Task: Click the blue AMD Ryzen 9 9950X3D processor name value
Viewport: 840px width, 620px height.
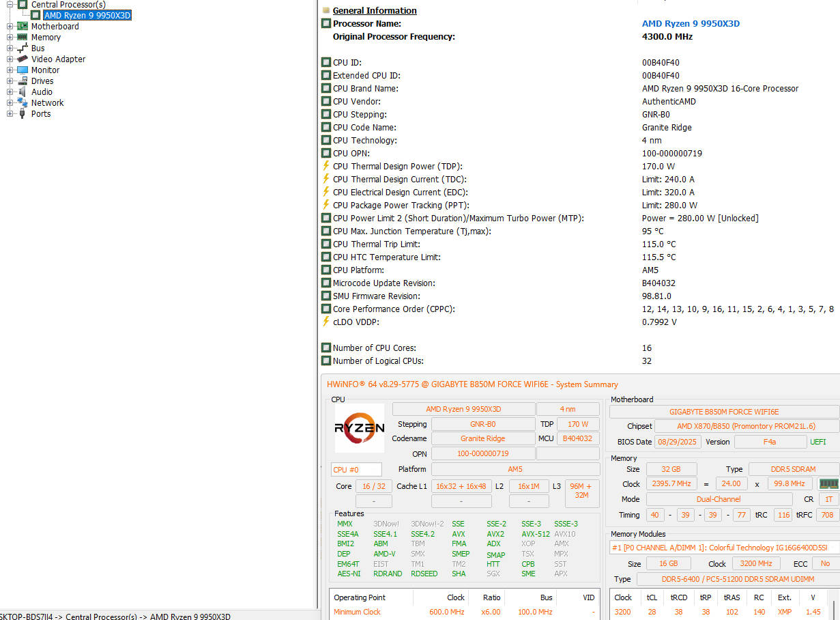Action: 691,24
